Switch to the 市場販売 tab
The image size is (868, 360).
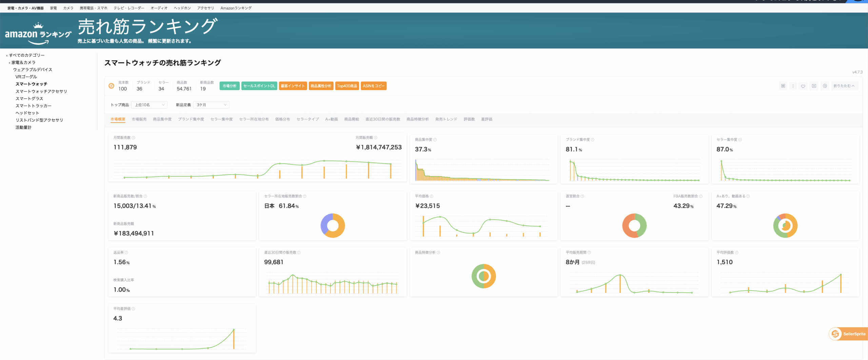pos(139,119)
